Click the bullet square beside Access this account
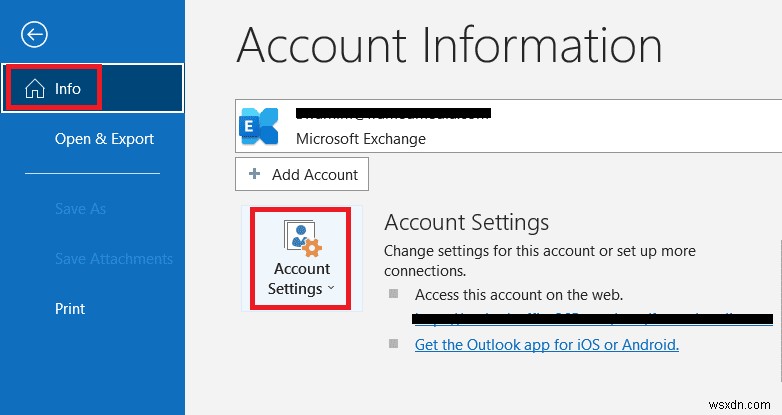The image size is (782, 415). pos(393,294)
